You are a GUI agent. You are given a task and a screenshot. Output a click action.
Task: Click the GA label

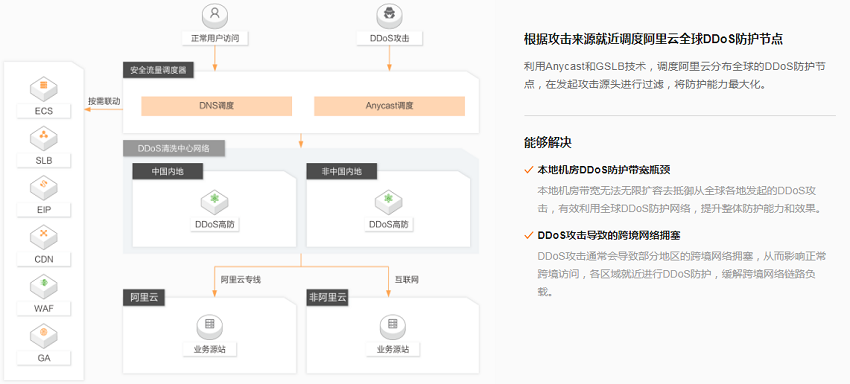(x=44, y=359)
